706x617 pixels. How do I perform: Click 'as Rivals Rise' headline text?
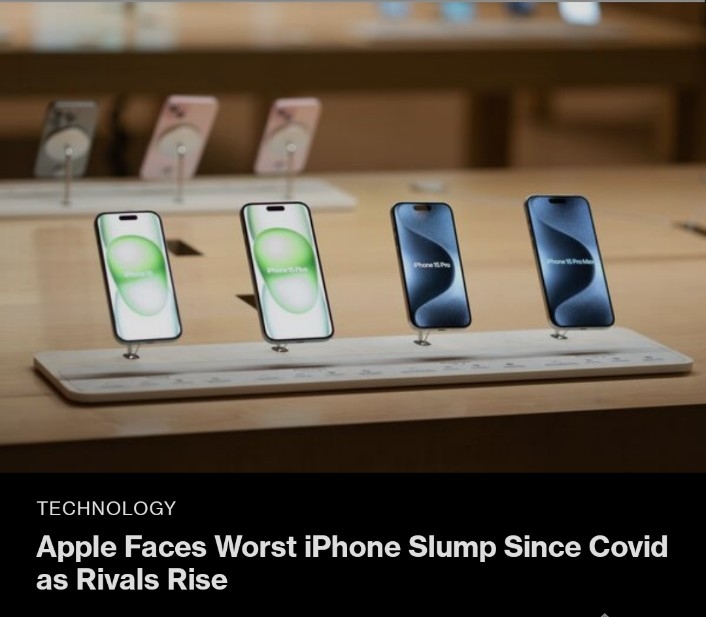pyautogui.click(x=131, y=579)
